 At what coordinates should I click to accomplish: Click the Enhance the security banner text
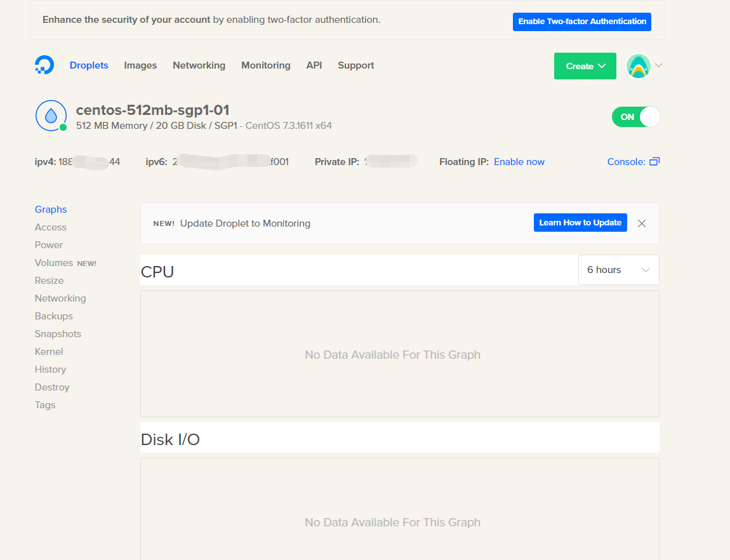point(211,20)
